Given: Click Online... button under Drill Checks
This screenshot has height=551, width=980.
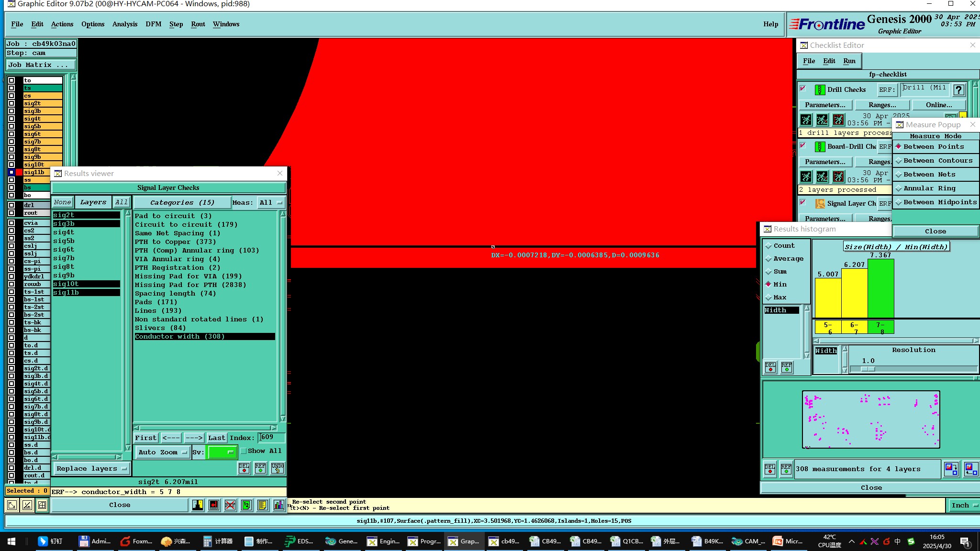Looking at the screenshot, I should [939, 105].
